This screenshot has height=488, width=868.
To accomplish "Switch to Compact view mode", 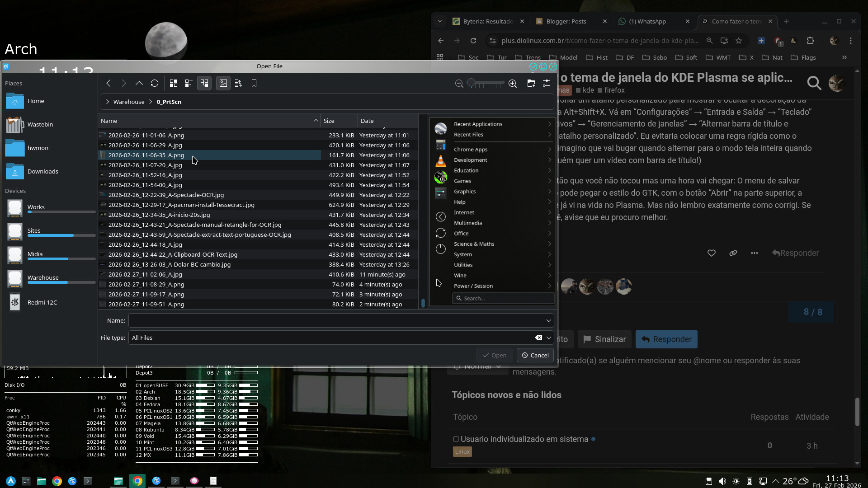I will coord(189,83).
